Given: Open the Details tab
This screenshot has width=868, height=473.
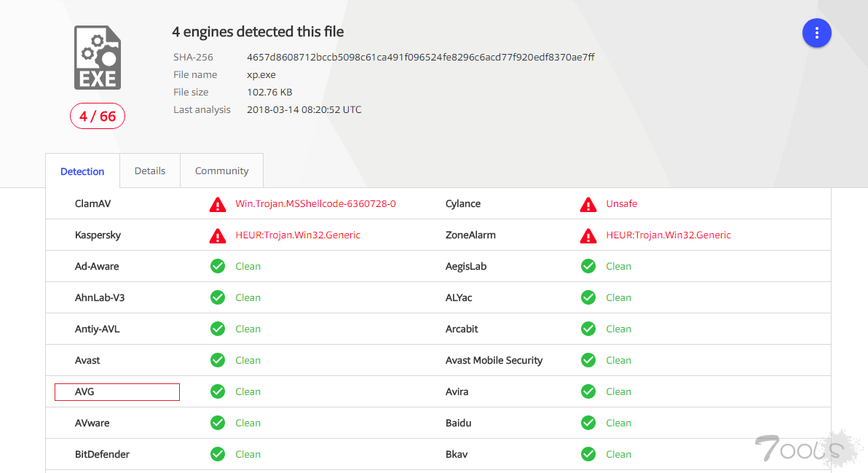Looking at the screenshot, I should pos(150,171).
